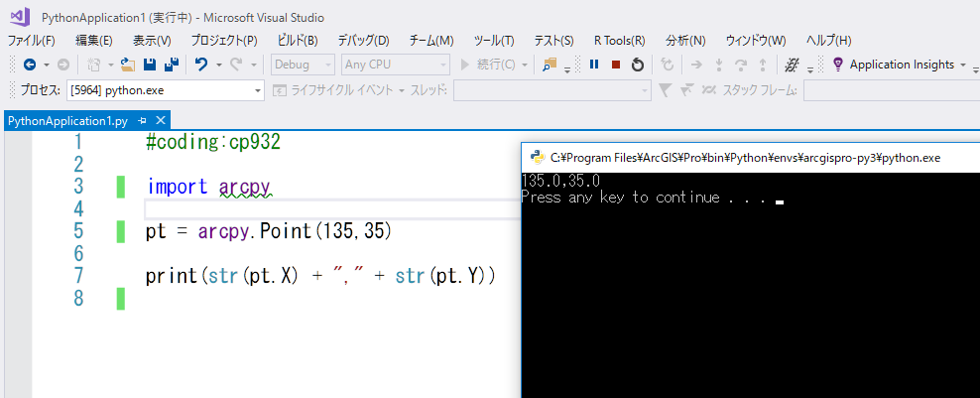Click the stack frame input field
Image resolution: width=980 pixels, height=398 pixels.
(892, 90)
